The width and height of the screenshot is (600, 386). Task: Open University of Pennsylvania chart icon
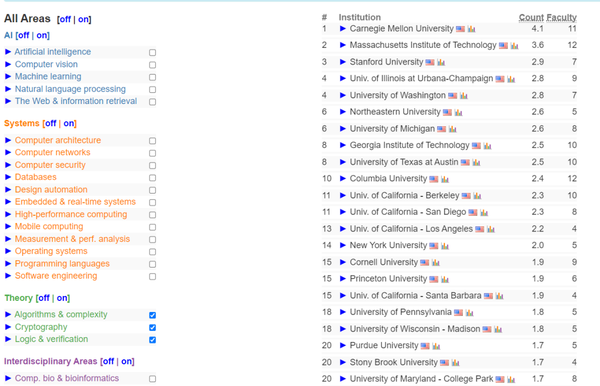click(470, 313)
